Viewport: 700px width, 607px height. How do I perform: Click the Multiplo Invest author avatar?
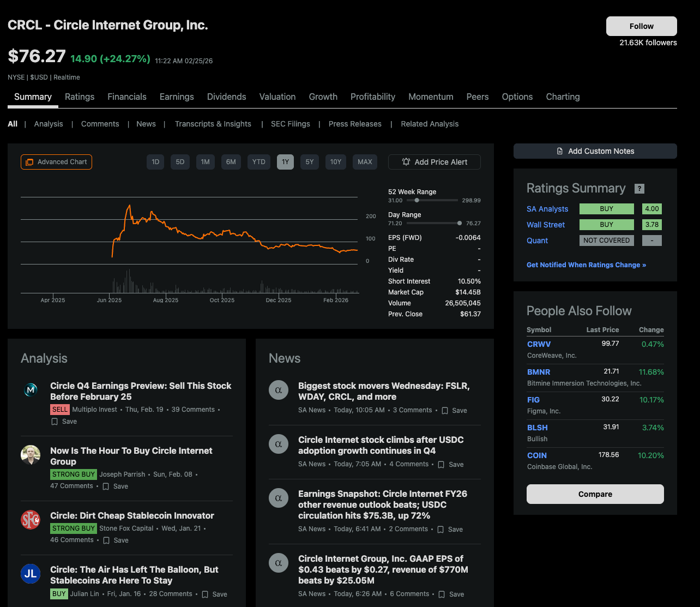31,390
